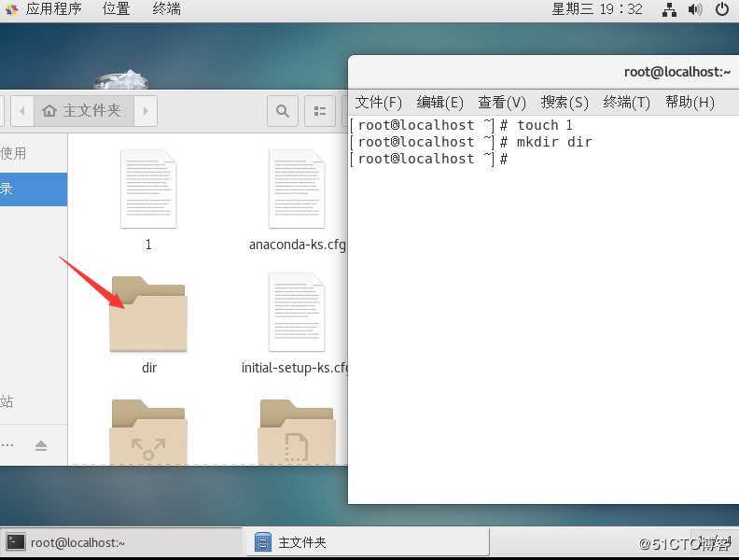Click the trash icon on desktop
This screenshot has height=560, width=739.
pyautogui.click(x=121, y=79)
